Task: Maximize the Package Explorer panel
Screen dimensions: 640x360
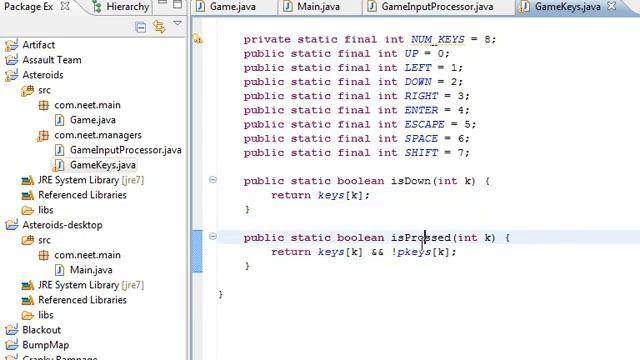Action: click(x=178, y=4)
